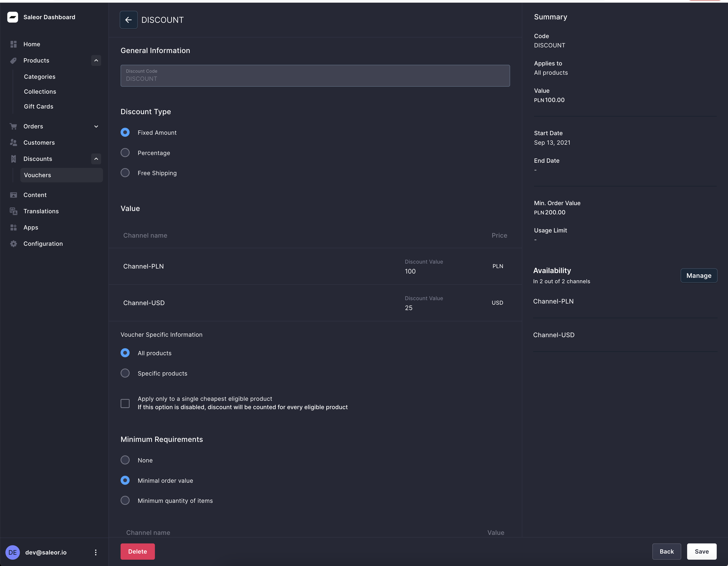Open the Vouchers menu entry
Image resolution: width=728 pixels, height=566 pixels.
[x=37, y=175]
